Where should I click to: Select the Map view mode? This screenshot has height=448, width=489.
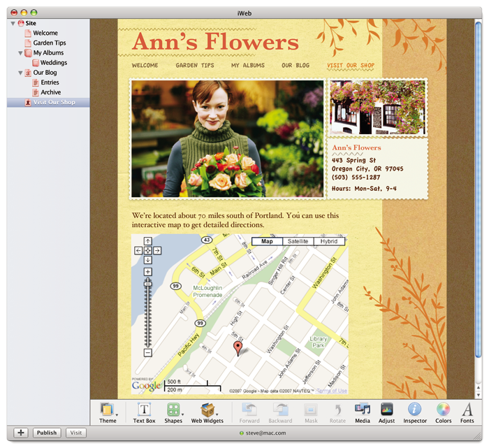pyautogui.click(x=267, y=241)
